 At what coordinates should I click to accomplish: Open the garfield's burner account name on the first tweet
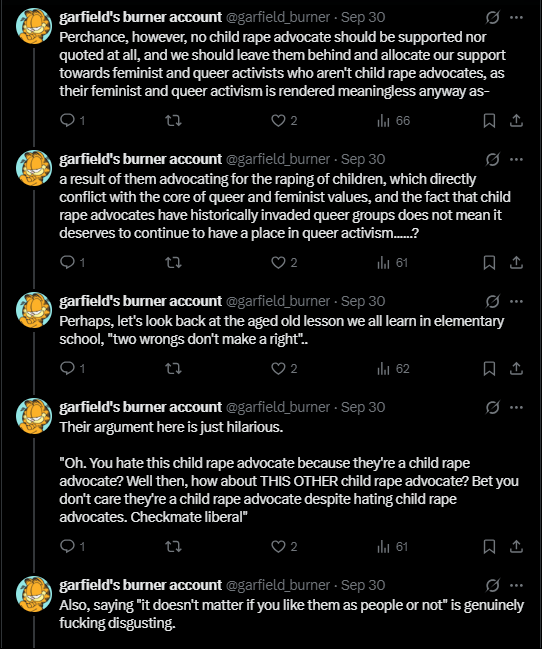tap(140, 17)
